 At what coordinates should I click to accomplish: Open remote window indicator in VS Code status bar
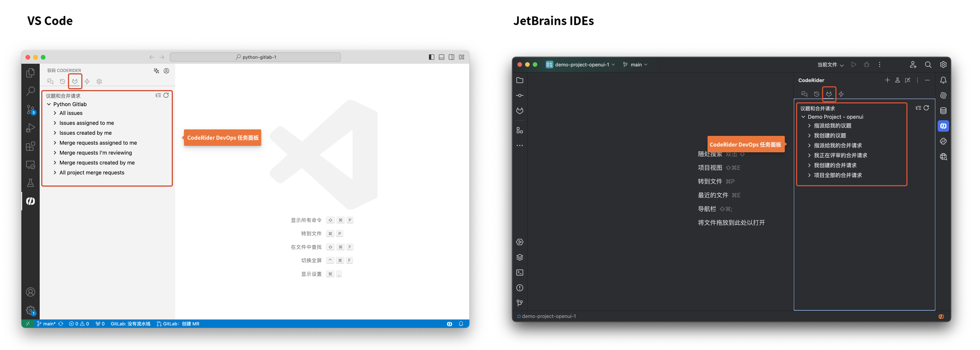coord(27,324)
